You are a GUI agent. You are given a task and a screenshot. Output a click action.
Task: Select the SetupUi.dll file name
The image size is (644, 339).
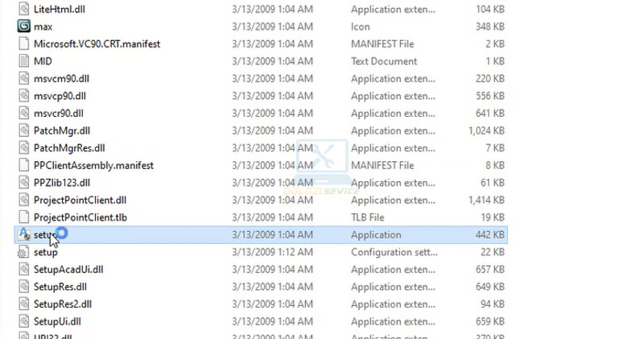[x=56, y=321]
